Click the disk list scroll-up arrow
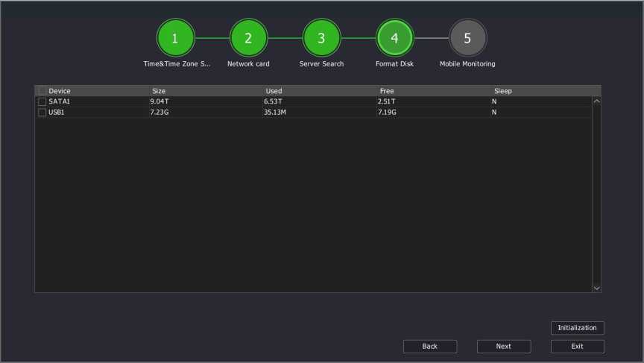 click(597, 101)
